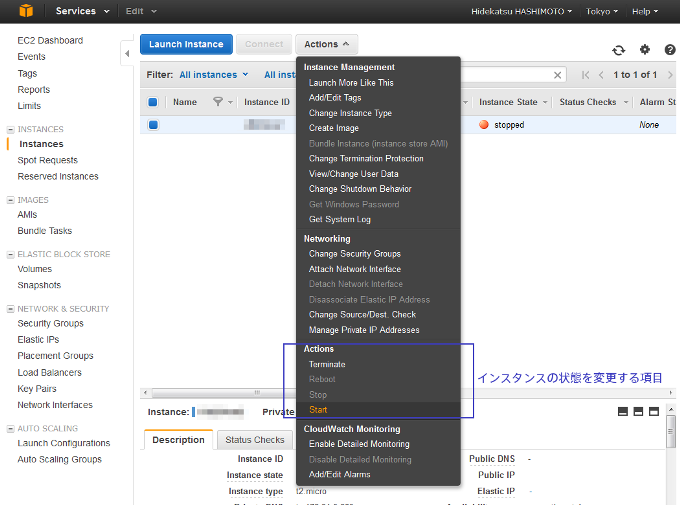Choose Enable Detailed Monitoring
The width and height of the screenshot is (680, 505).
coord(359,444)
